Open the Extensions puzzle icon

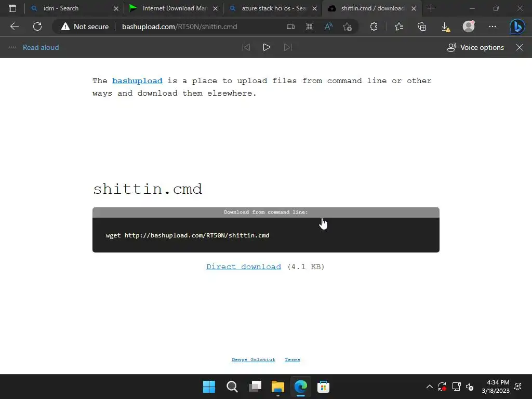coord(374,26)
